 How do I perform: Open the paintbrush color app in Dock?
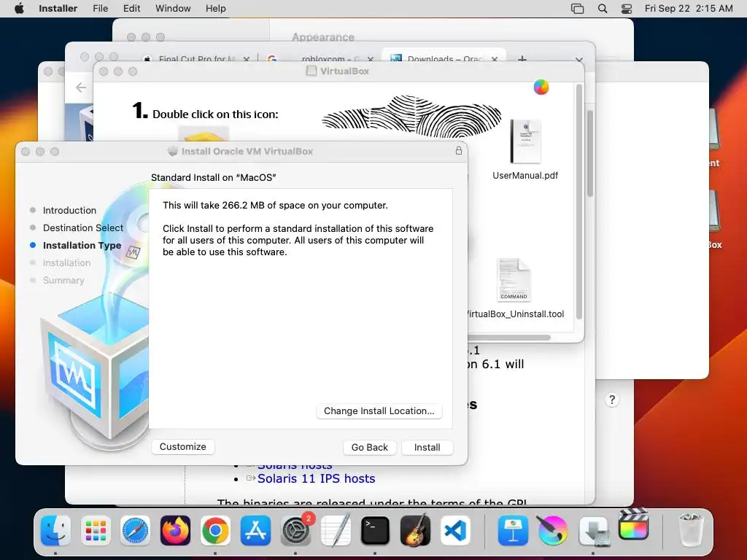click(x=553, y=531)
